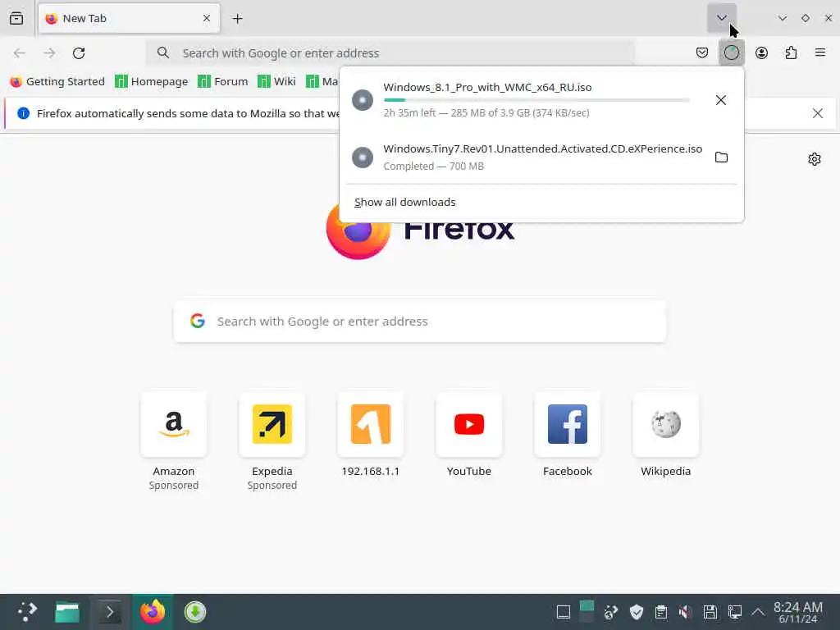
Task: Open Forum bookmark
Action: (223, 81)
